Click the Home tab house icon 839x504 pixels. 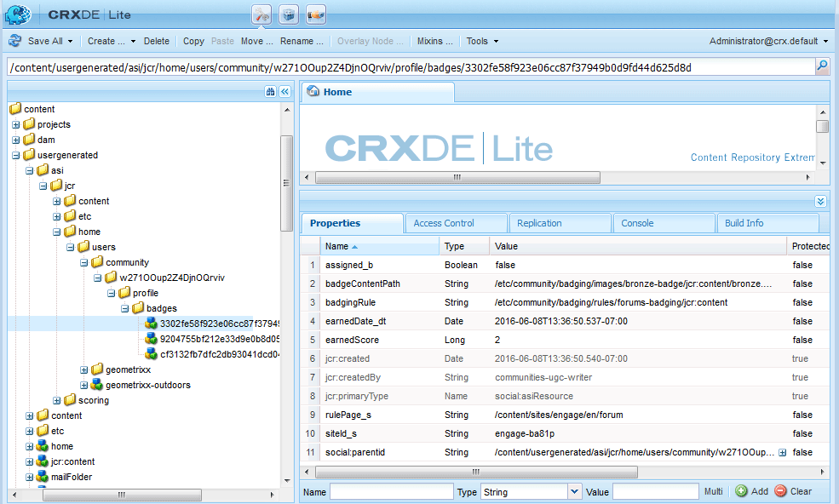pyautogui.click(x=313, y=91)
